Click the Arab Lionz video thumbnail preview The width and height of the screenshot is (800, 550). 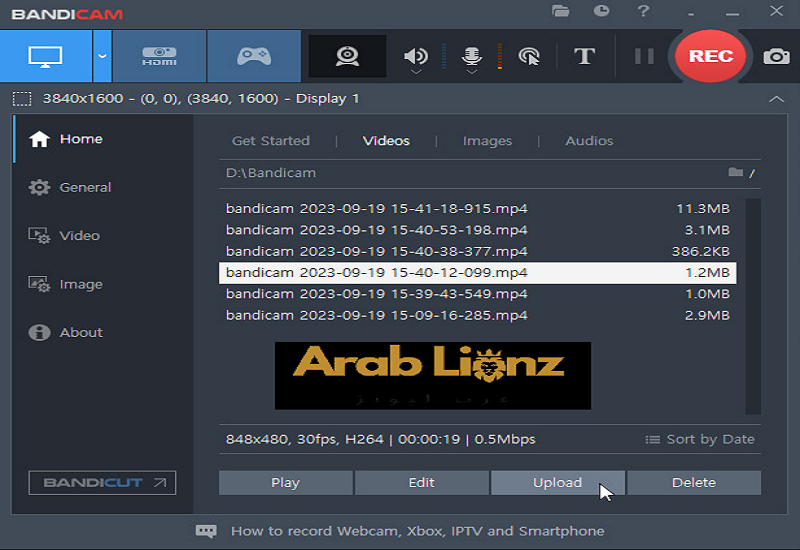pos(433,376)
